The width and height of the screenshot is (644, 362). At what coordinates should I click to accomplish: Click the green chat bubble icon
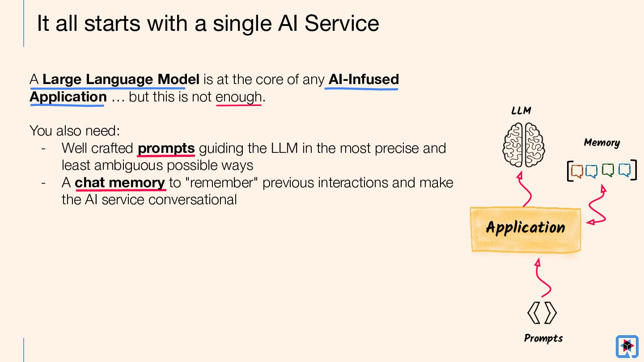click(x=608, y=170)
